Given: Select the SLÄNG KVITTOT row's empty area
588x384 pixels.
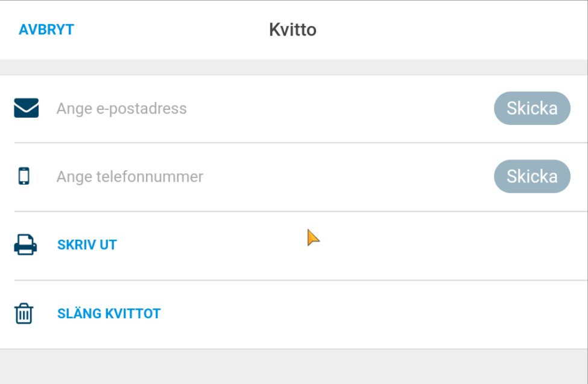Looking at the screenshot, I should coord(375,315).
